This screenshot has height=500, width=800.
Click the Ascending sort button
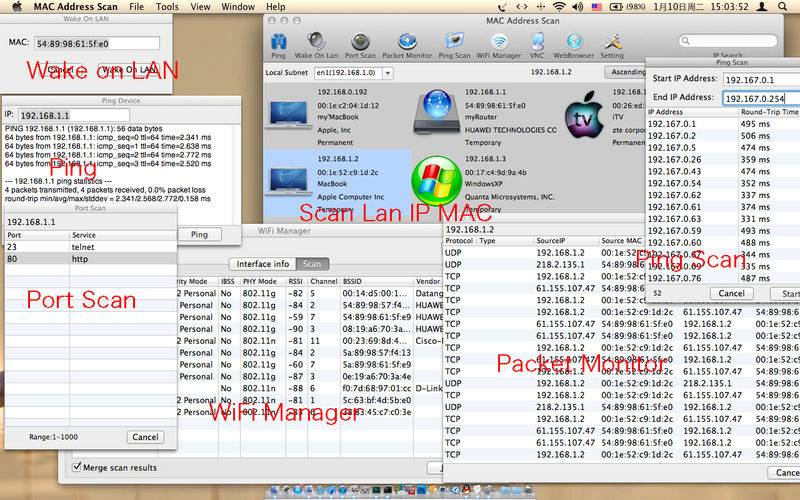628,73
